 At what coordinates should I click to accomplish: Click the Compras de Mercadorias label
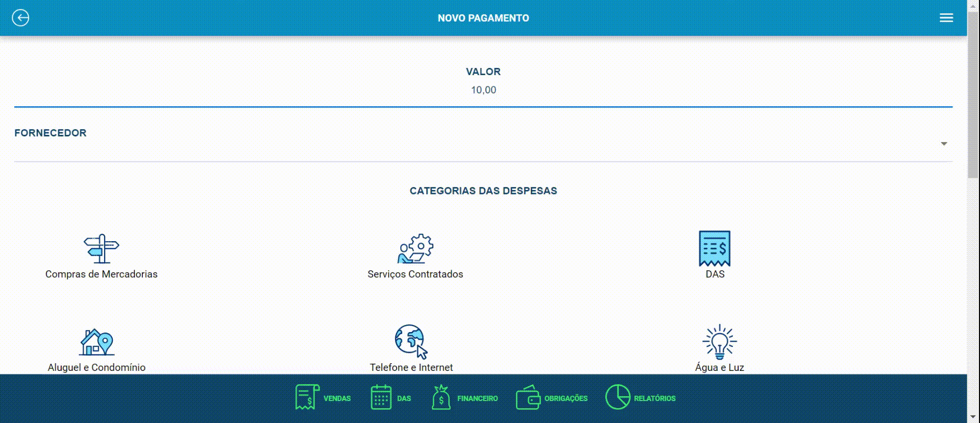(x=101, y=274)
